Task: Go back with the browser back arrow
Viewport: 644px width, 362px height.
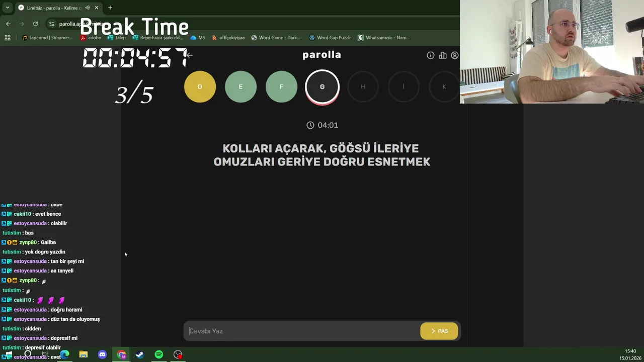Action: click(8, 24)
